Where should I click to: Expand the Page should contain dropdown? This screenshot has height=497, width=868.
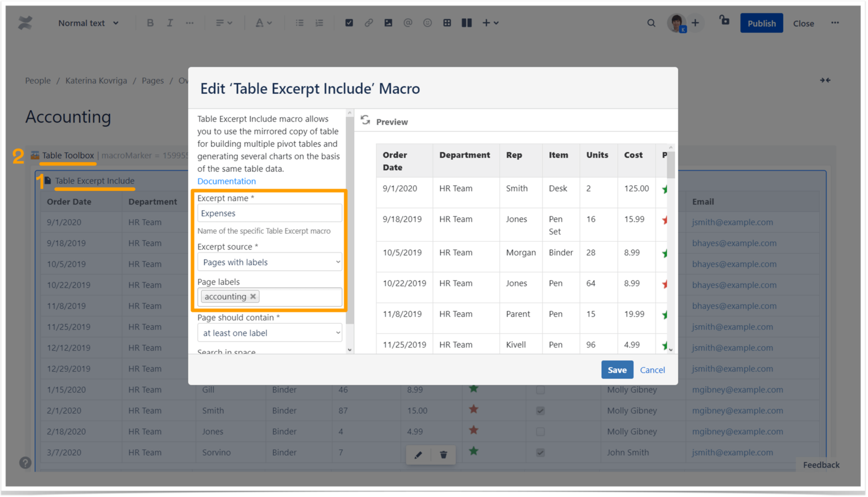pos(270,333)
